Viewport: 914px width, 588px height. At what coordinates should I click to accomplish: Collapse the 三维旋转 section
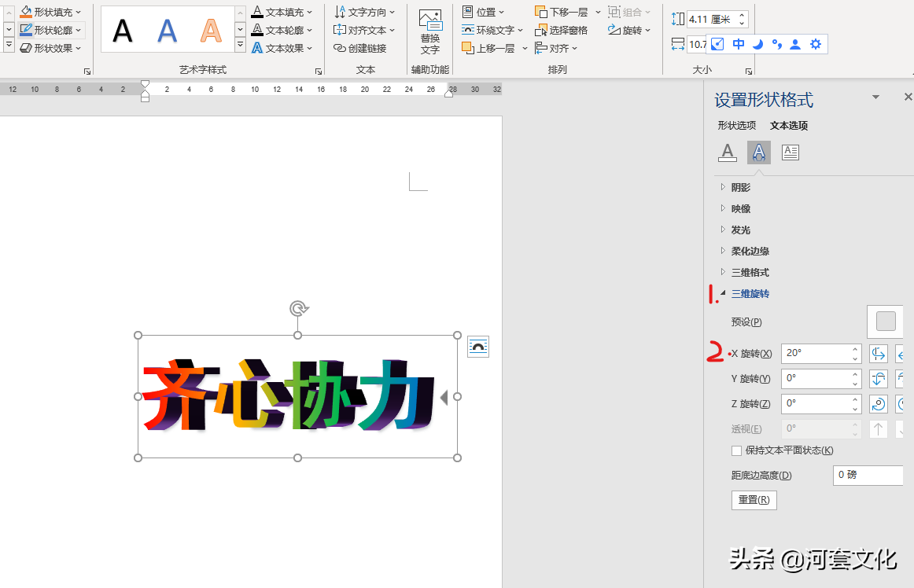click(750, 293)
